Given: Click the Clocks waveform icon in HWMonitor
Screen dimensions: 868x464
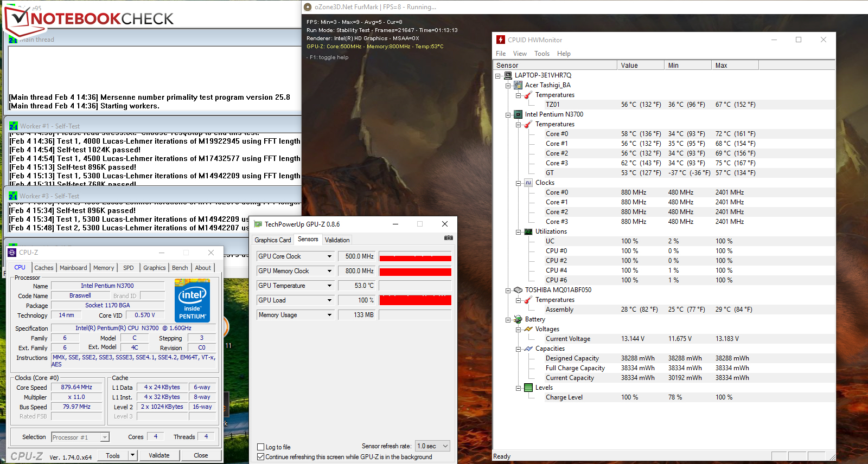Looking at the screenshot, I should click(528, 183).
